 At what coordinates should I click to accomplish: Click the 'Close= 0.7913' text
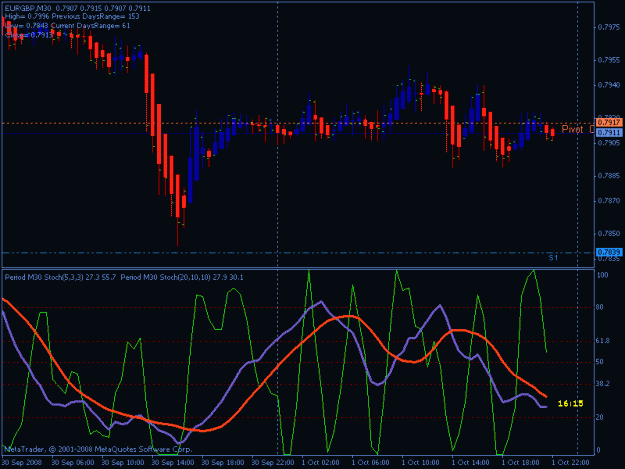coord(29,35)
